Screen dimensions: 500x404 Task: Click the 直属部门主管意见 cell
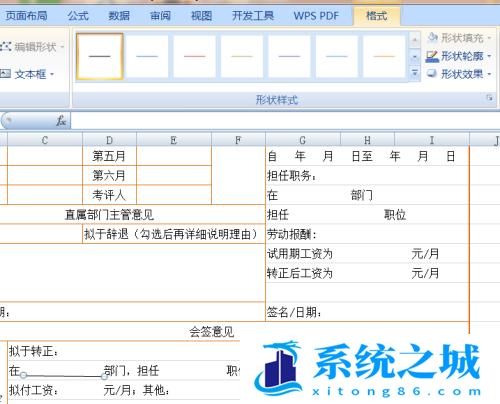pyautogui.click(x=109, y=215)
